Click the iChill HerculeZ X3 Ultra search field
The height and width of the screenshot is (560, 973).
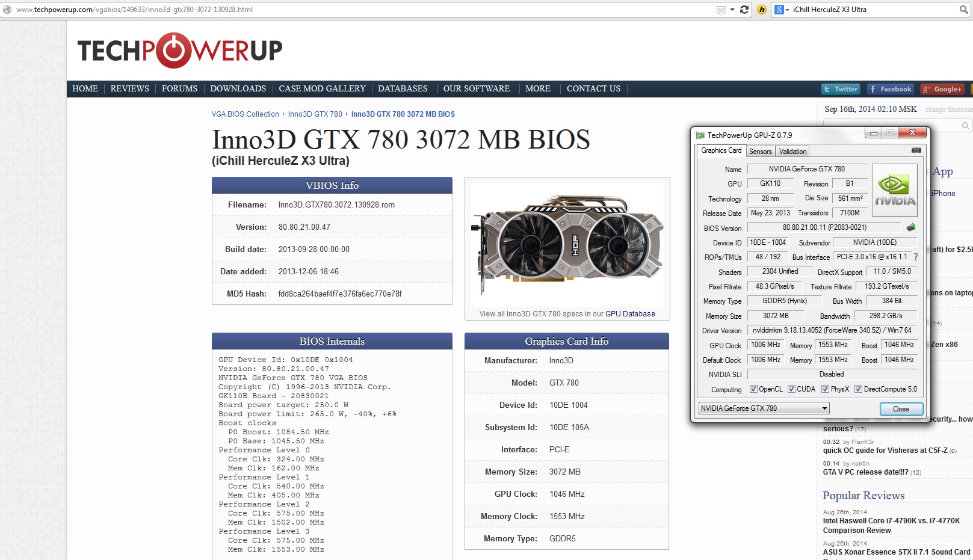pyautogui.click(x=874, y=10)
